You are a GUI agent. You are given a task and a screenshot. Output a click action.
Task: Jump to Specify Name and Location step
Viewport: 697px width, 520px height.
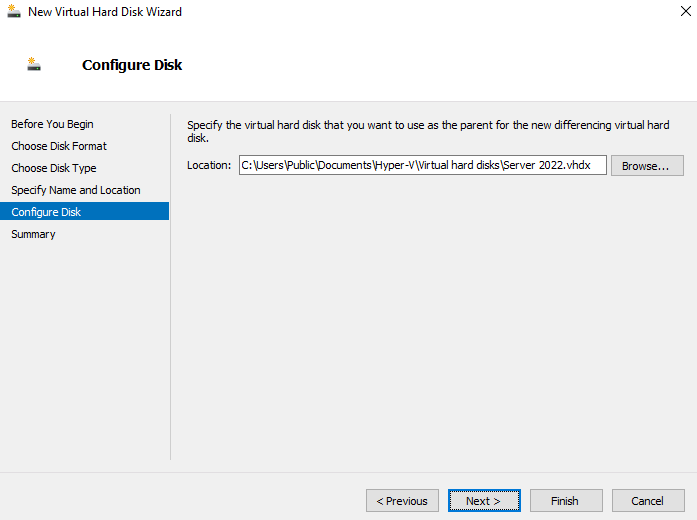click(x=76, y=190)
